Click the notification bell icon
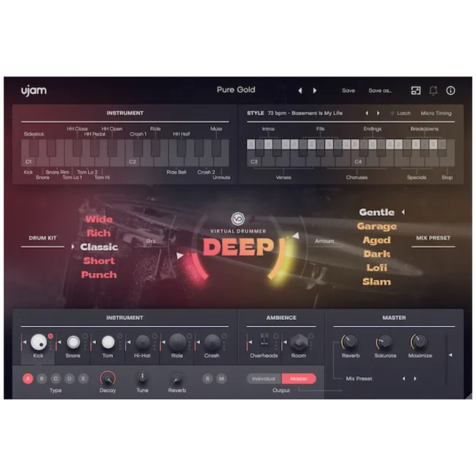Screen dimensions: 476x476 pos(433,91)
